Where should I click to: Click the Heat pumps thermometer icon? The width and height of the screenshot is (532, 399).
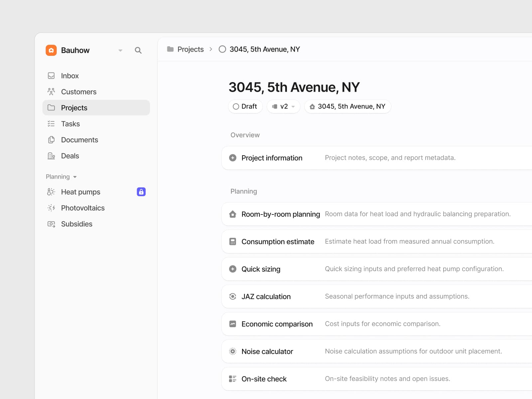[51, 192]
